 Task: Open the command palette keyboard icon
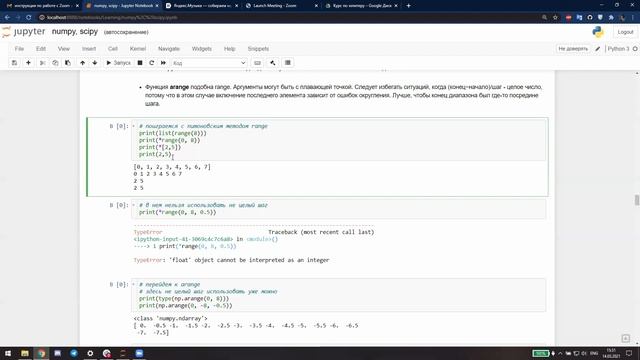coord(257,63)
